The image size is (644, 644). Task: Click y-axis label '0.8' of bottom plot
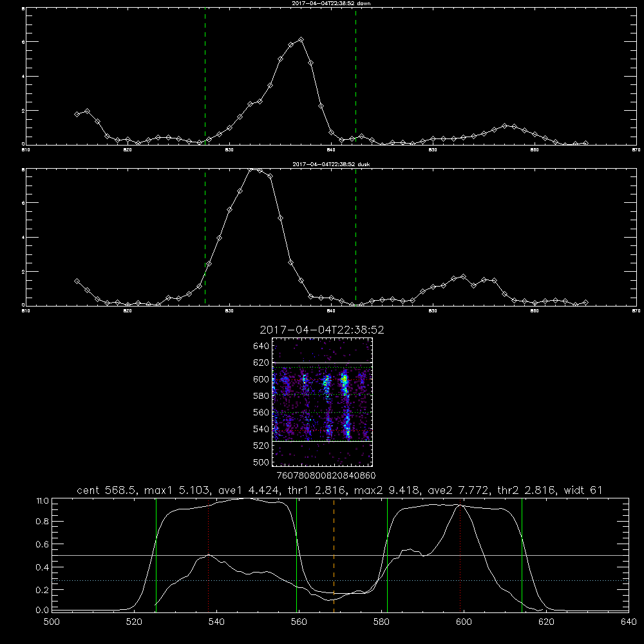coord(43,522)
